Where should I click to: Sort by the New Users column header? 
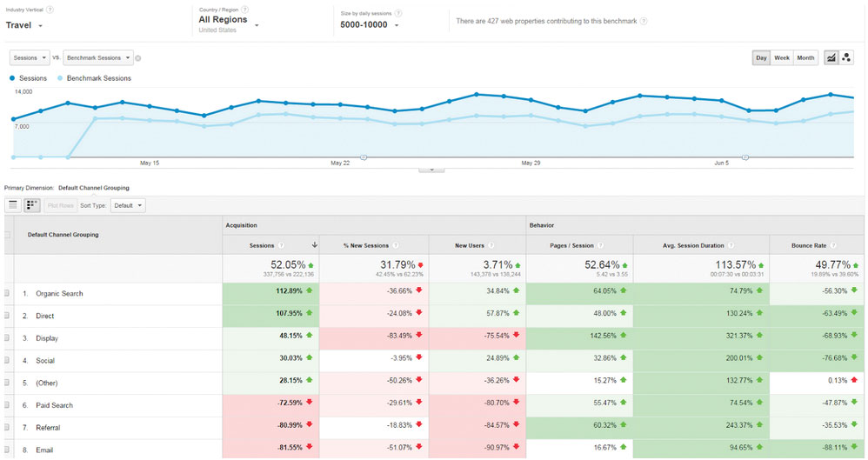[x=470, y=245]
